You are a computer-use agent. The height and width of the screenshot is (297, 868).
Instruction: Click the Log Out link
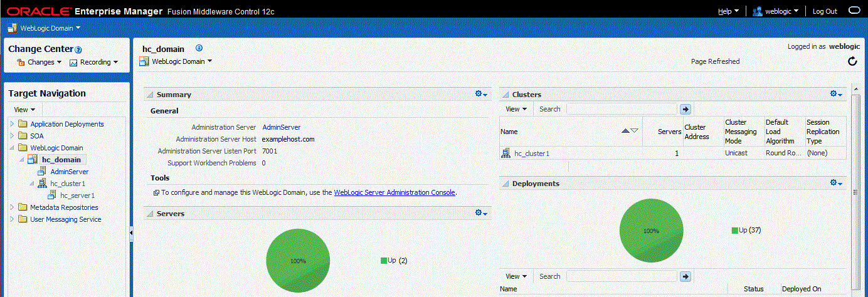point(825,11)
